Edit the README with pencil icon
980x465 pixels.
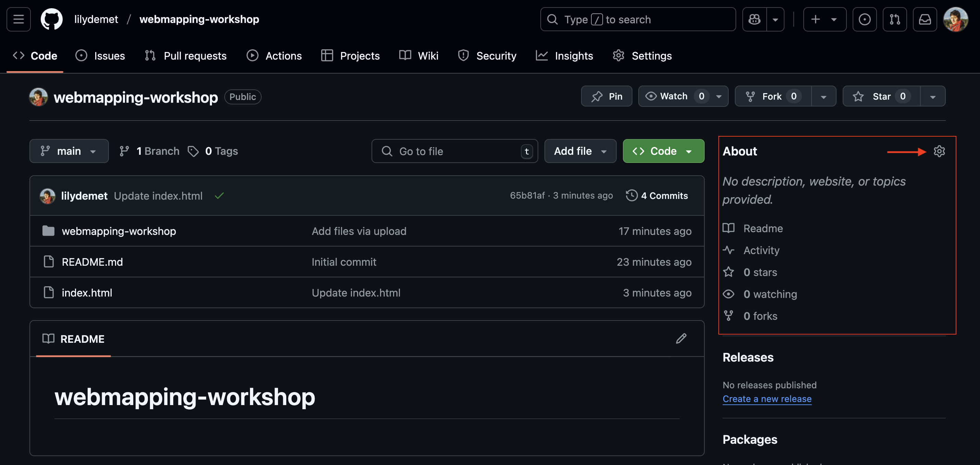click(x=681, y=338)
